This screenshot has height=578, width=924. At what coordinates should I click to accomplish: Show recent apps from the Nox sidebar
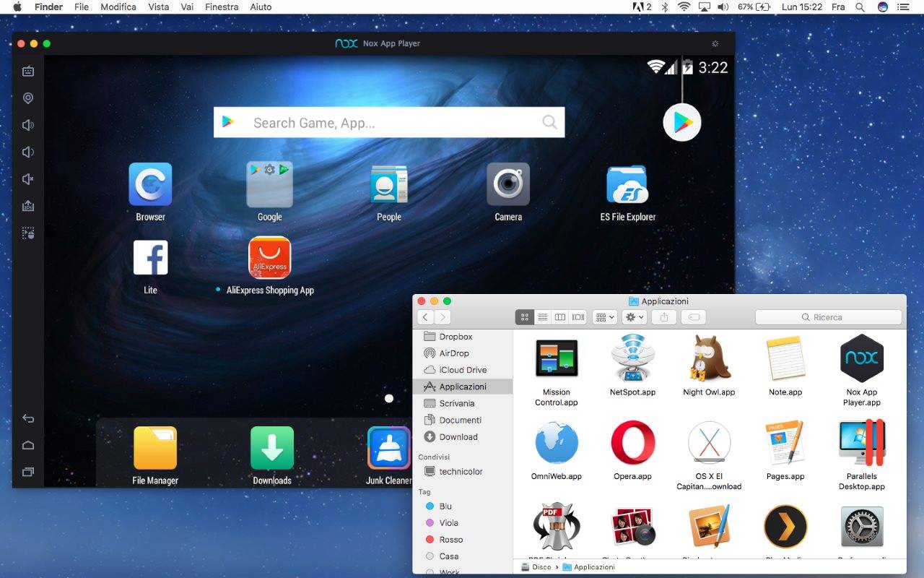tap(28, 472)
